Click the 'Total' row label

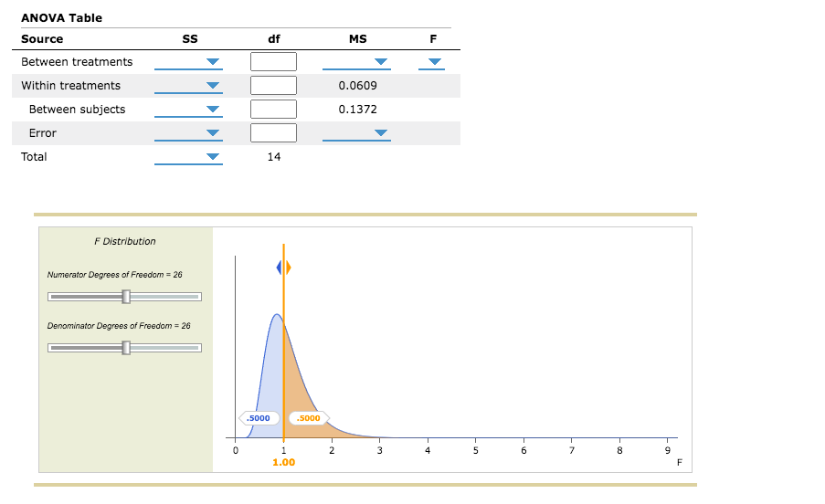pyautogui.click(x=34, y=157)
